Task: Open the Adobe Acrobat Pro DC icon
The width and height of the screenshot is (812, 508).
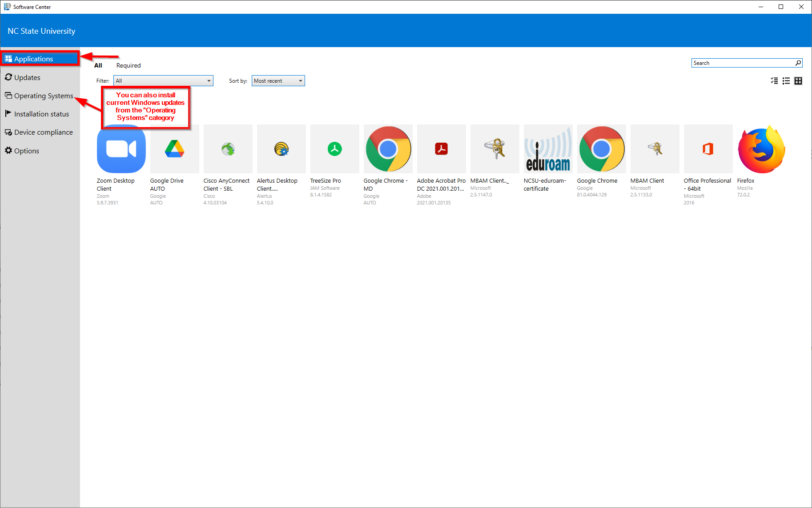Action: (441, 149)
